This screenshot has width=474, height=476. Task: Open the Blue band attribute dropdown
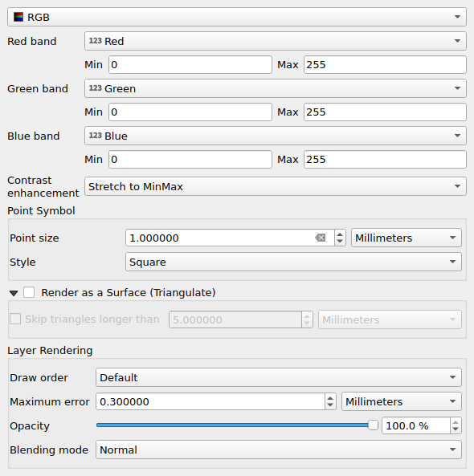coord(276,136)
